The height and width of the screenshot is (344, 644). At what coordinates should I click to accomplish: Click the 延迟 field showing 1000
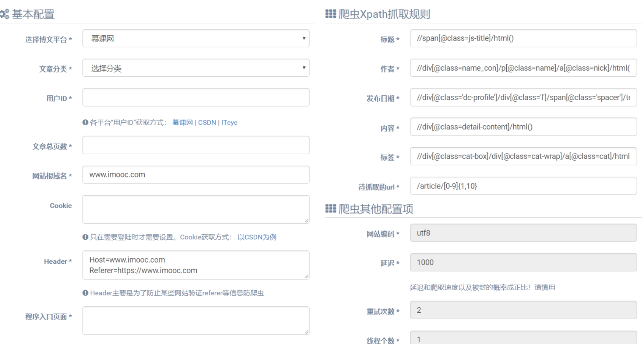[523, 262]
